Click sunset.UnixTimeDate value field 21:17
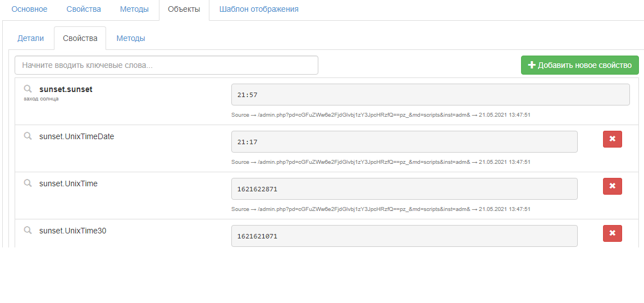The width and height of the screenshot is (644, 303). [404, 141]
